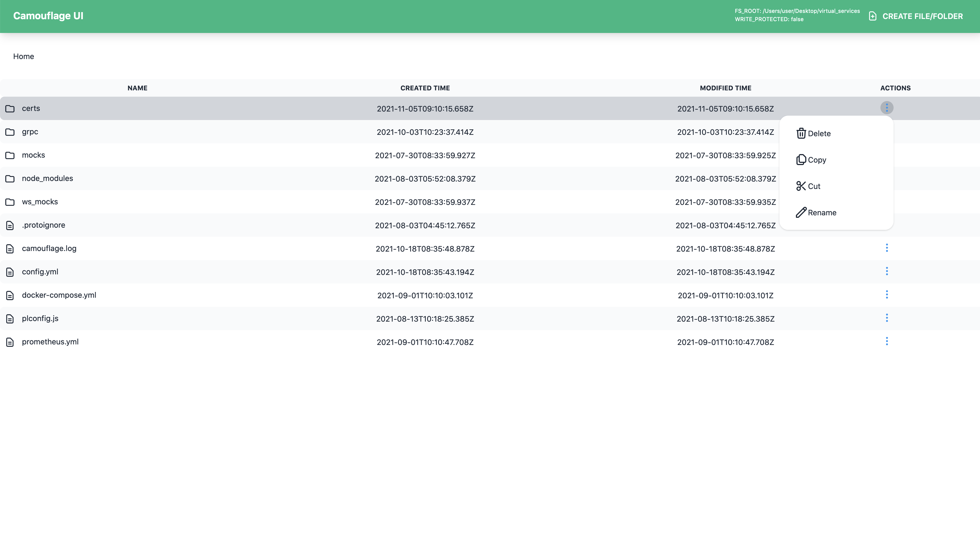
Task: Open the ws_mocks folder entry
Action: tap(40, 202)
